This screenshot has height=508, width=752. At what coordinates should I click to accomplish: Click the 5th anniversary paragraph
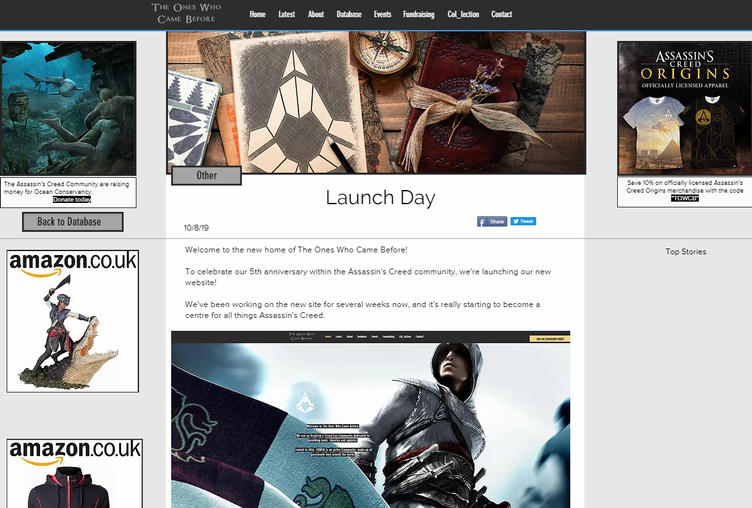click(368, 277)
